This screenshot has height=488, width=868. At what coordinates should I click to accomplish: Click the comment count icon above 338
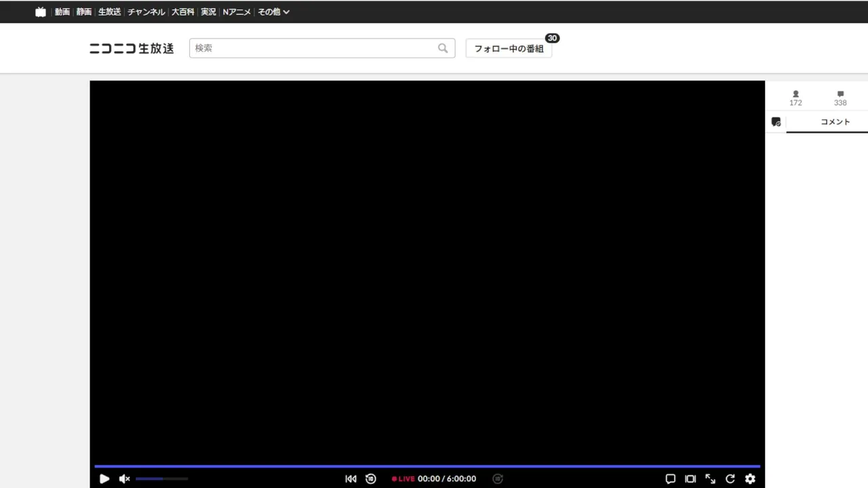click(840, 94)
